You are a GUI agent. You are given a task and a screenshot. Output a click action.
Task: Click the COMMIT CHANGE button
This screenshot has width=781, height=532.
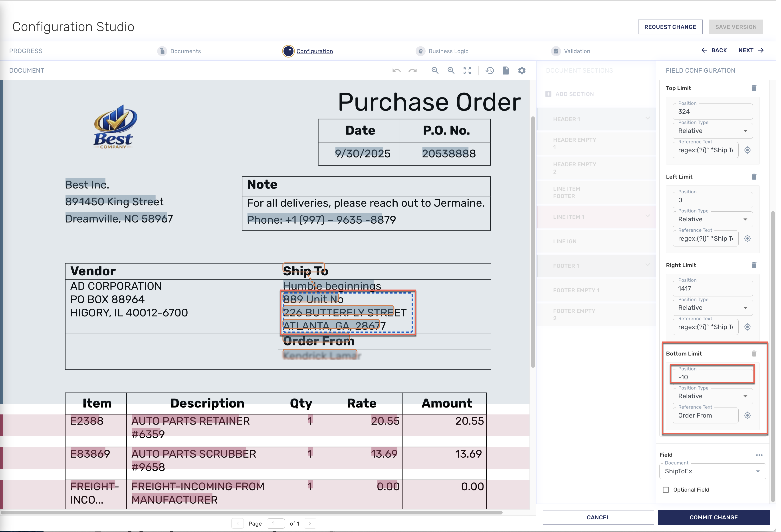pos(714,517)
